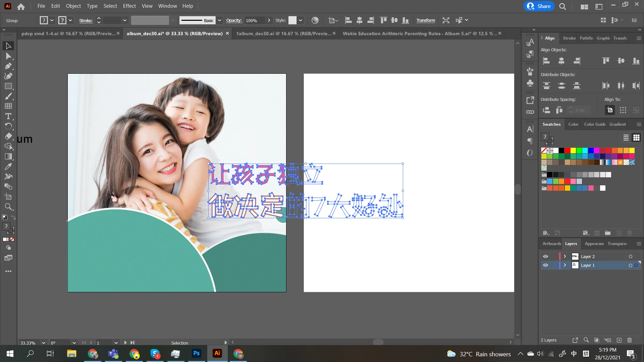Toggle Layer 1 visibility eye
This screenshot has width=644, height=362.
546,265
